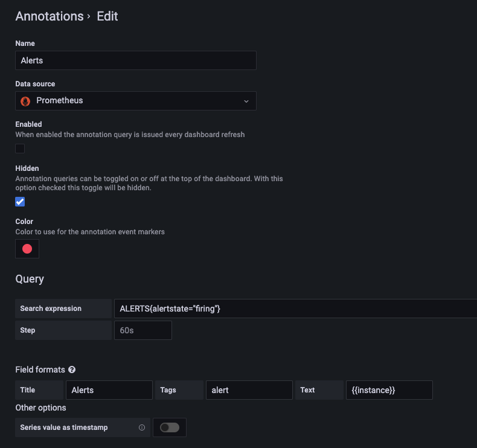Go back to Annotations breadcrumb

pyautogui.click(x=50, y=16)
